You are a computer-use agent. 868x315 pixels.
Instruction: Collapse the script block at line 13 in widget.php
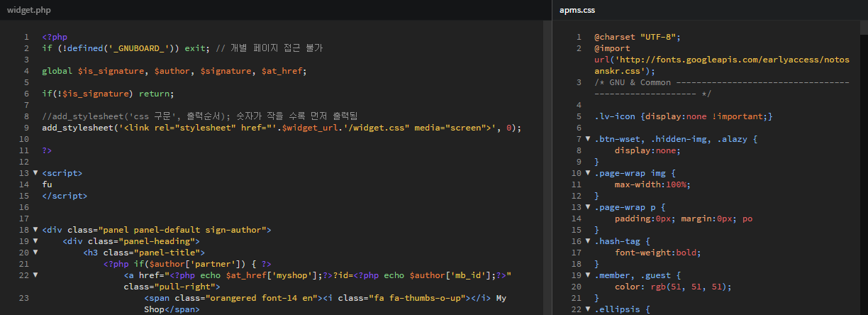click(35, 173)
